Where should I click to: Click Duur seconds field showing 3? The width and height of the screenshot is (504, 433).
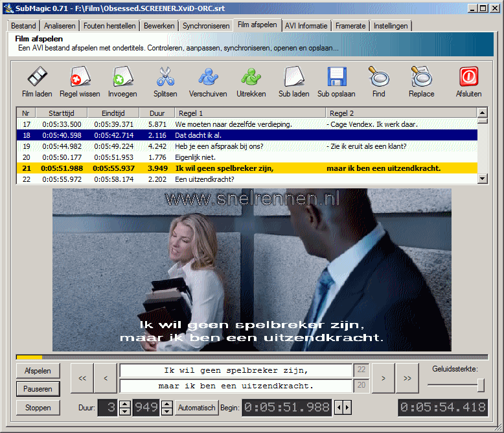point(108,408)
